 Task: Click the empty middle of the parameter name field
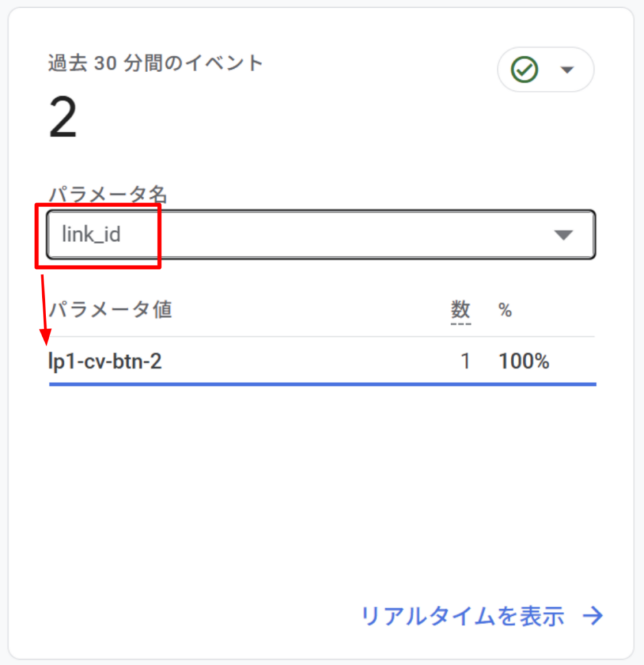338,234
